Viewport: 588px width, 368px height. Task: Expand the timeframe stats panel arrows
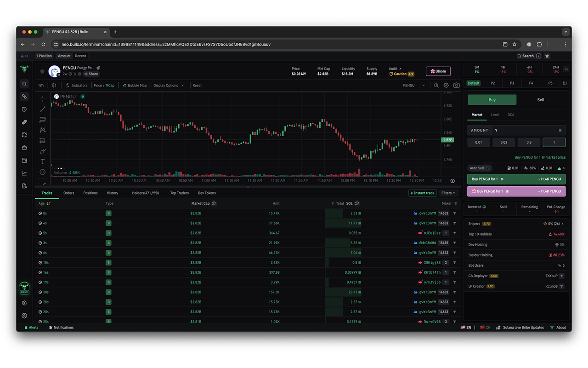click(x=566, y=69)
